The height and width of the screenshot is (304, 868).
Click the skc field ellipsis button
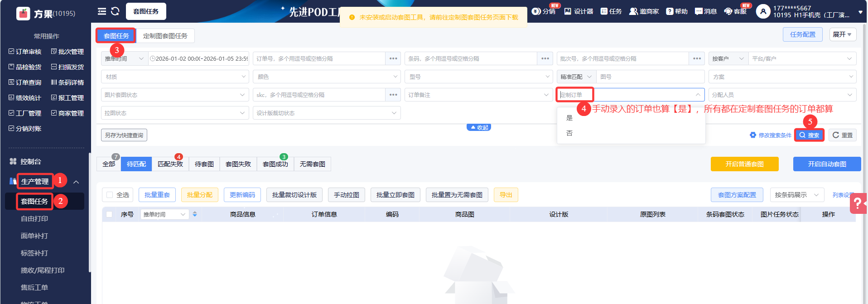pyautogui.click(x=393, y=95)
